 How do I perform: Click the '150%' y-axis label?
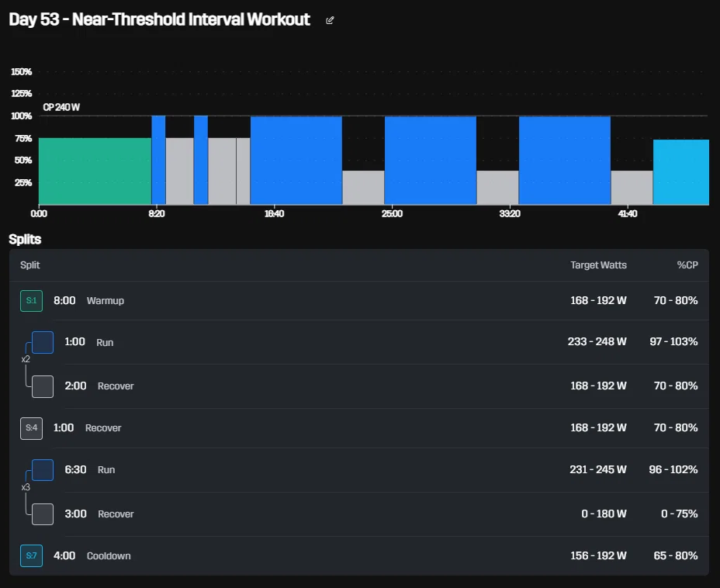click(21, 71)
